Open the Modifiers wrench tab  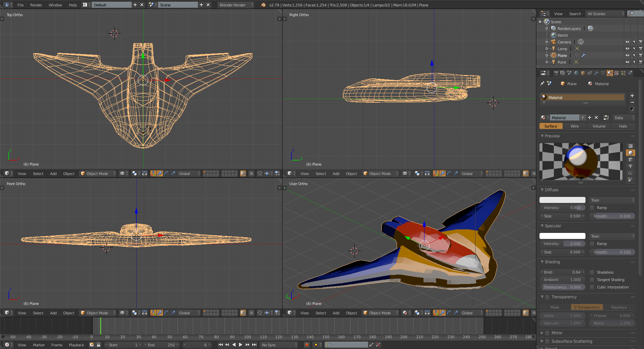click(x=596, y=73)
